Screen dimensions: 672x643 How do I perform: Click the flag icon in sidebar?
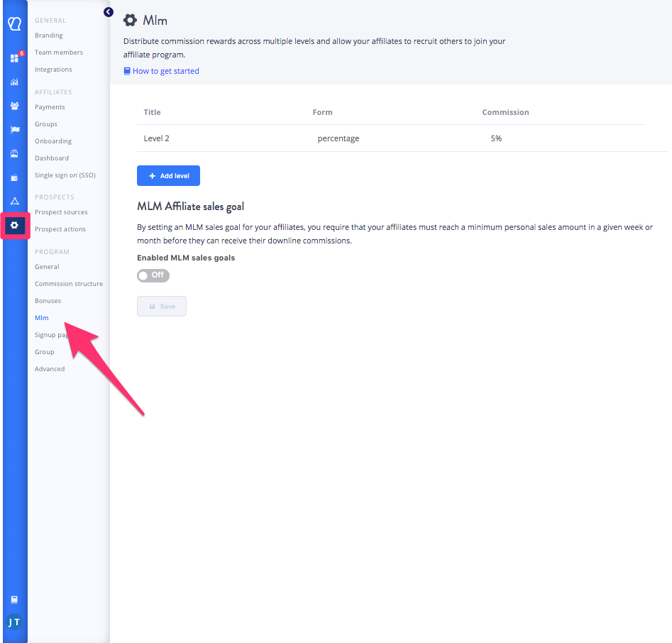(14, 130)
